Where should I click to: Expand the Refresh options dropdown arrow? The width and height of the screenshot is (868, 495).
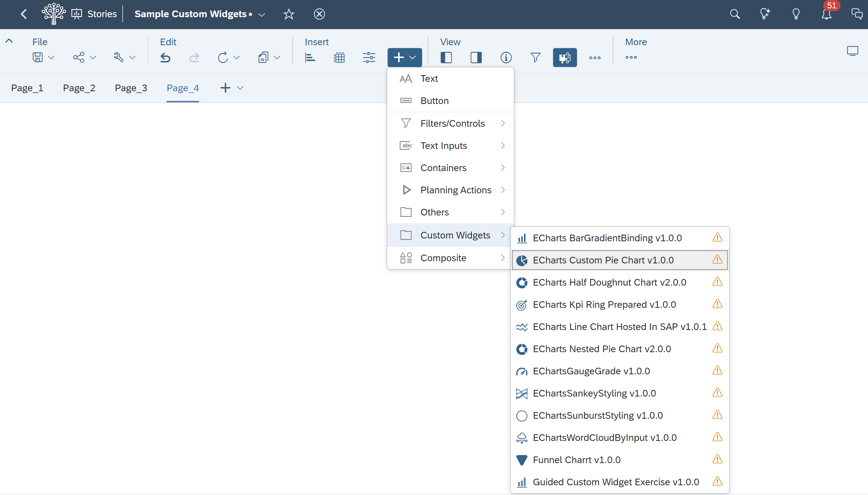tap(237, 57)
